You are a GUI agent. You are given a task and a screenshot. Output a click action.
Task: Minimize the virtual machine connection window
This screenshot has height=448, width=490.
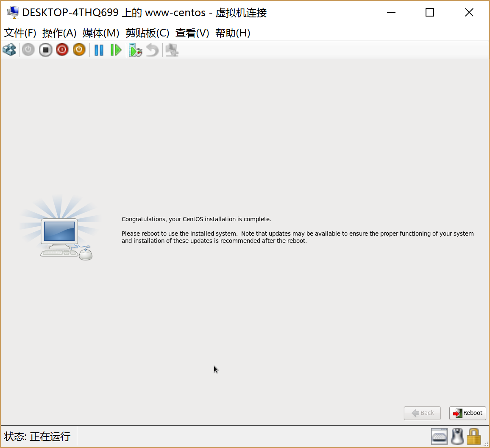pyautogui.click(x=391, y=12)
